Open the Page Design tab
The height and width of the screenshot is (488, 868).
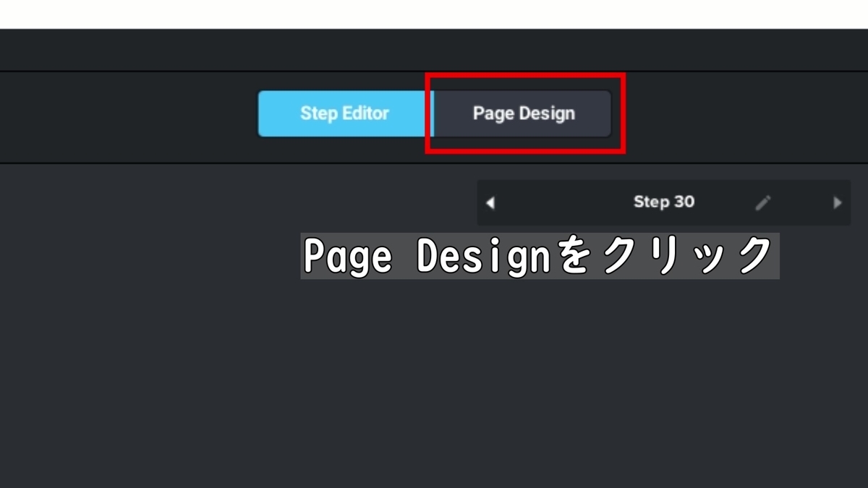click(523, 114)
